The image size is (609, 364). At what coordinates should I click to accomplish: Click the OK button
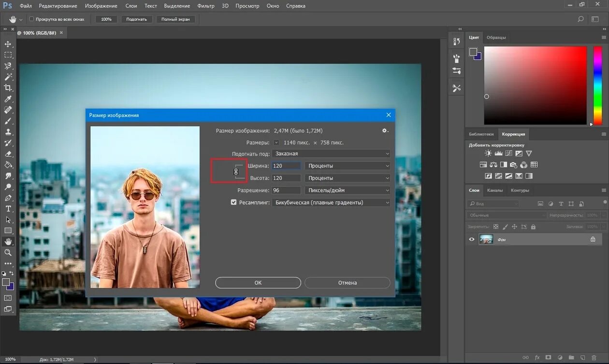click(258, 282)
